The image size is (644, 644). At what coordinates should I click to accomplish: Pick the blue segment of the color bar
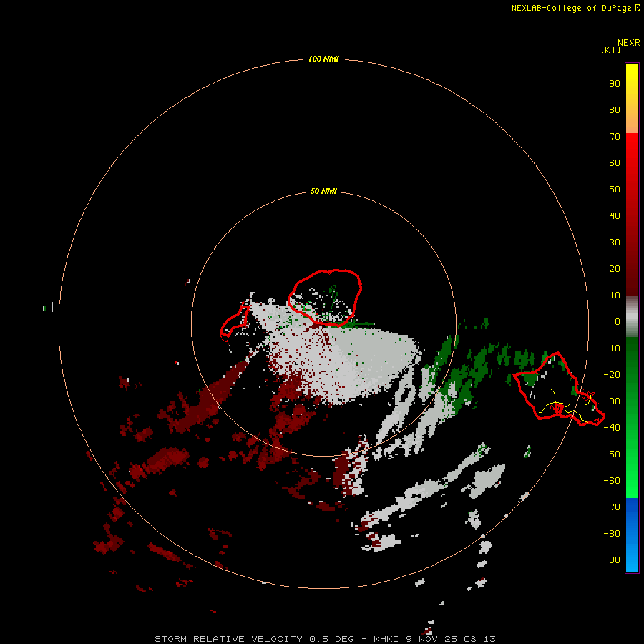632,535
